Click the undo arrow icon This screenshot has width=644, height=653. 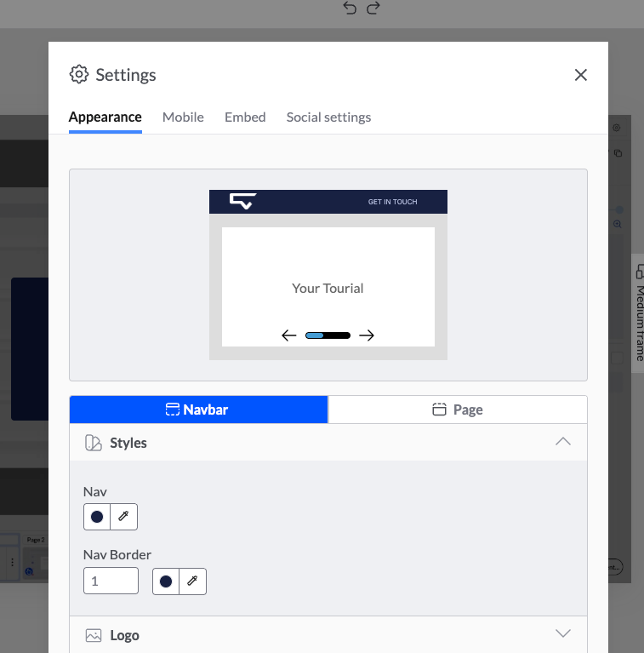350,8
